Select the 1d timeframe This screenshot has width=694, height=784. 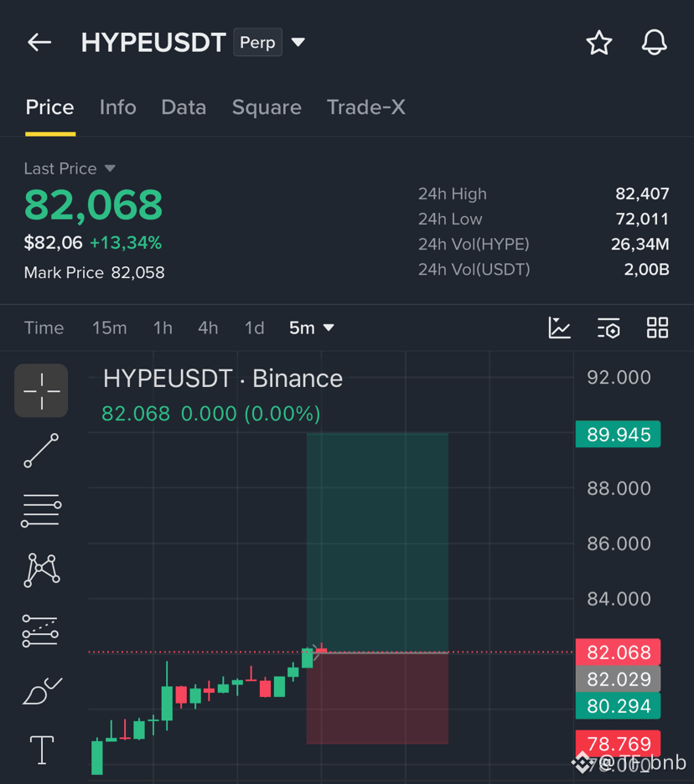point(254,328)
